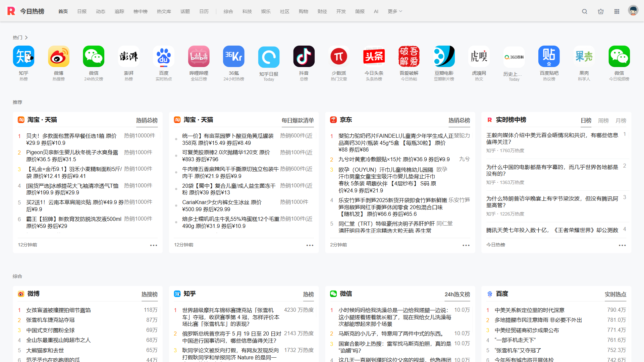Open 微信 24h热文榜 label link
This screenshot has height=362, width=644.
point(458,294)
